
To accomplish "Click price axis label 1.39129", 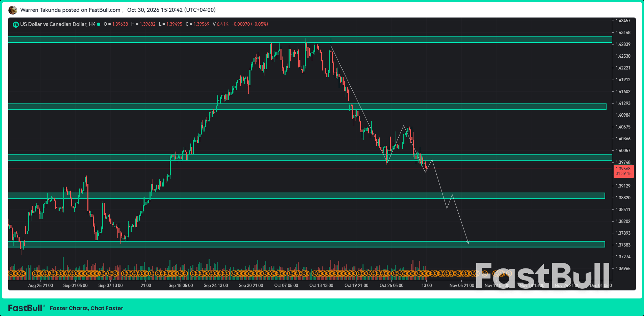I will pyautogui.click(x=623, y=186).
